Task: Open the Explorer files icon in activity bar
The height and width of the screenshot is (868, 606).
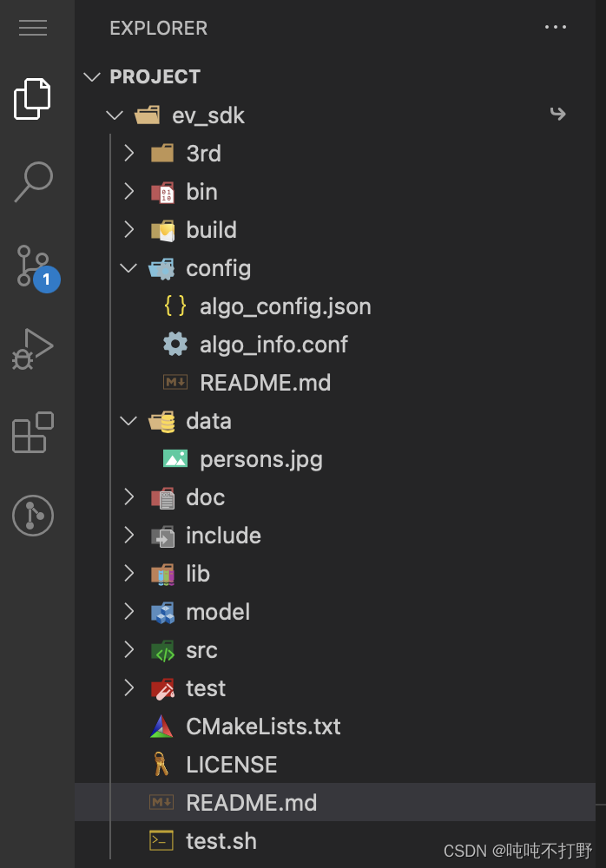Action: click(x=32, y=99)
